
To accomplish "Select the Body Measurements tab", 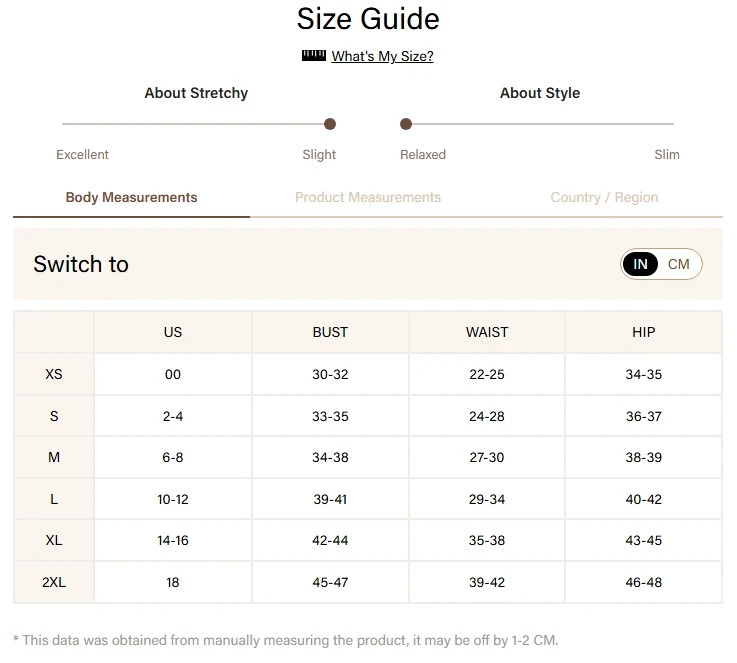I will click(131, 197).
